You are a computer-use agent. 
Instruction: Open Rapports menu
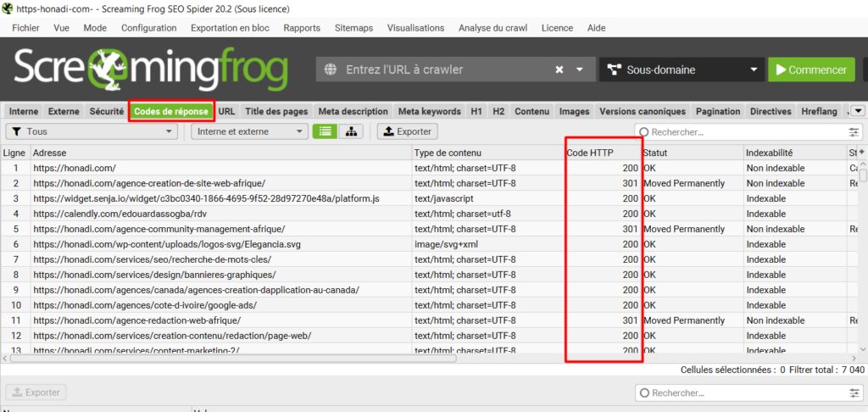[x=302, y=28]
